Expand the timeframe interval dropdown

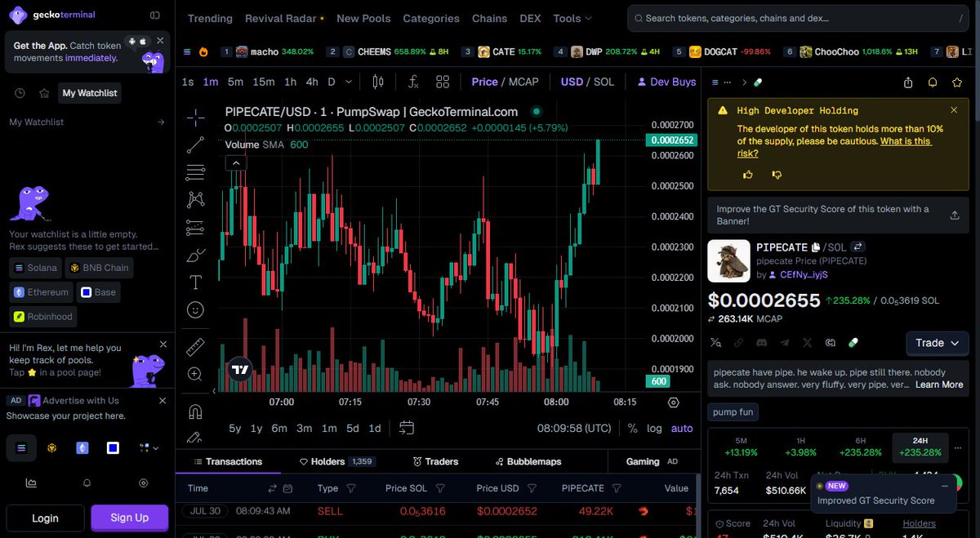coord(349,82)
